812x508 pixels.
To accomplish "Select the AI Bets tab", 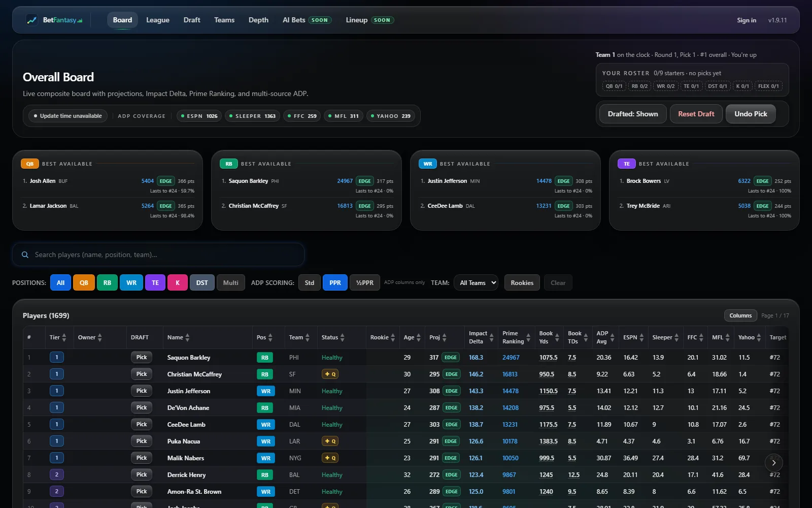I will click(307, 20).
